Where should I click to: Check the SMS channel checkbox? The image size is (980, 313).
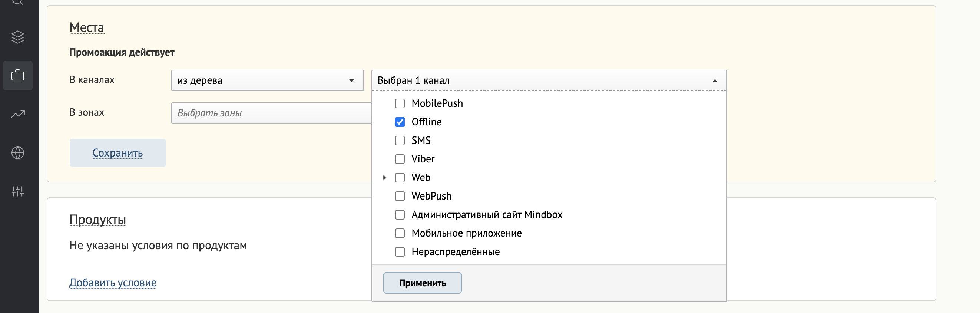400,141
